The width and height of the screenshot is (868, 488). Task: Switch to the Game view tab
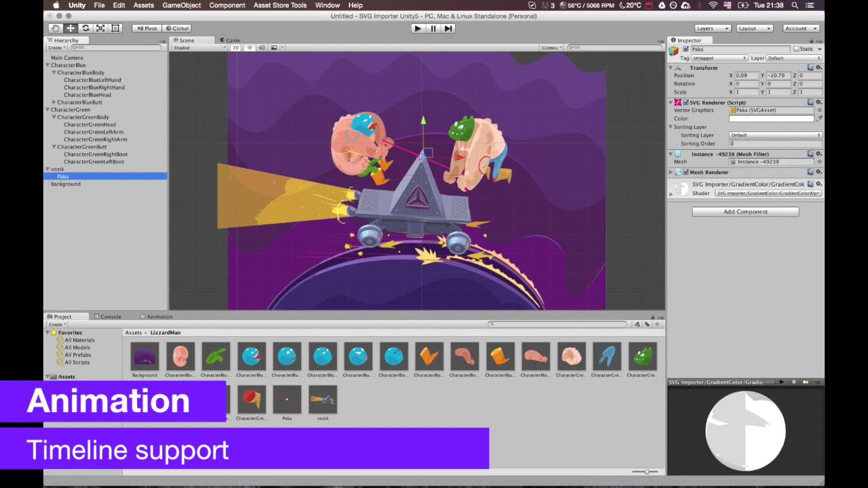[231, 40]
